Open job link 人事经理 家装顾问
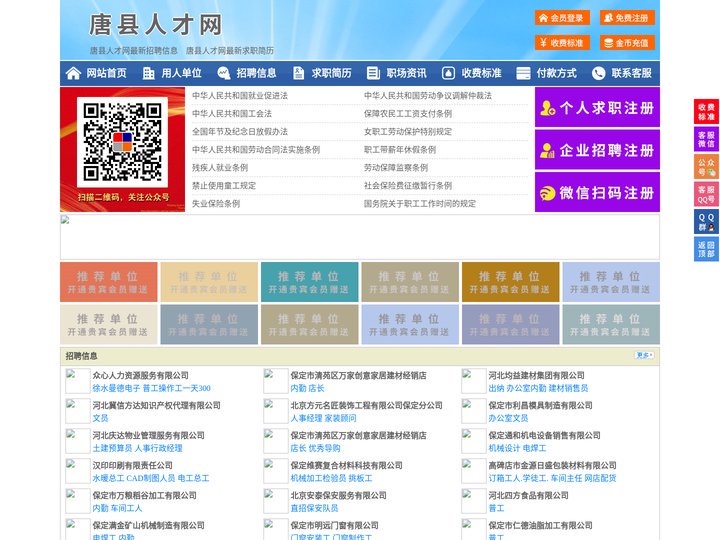 click(323, 418)
